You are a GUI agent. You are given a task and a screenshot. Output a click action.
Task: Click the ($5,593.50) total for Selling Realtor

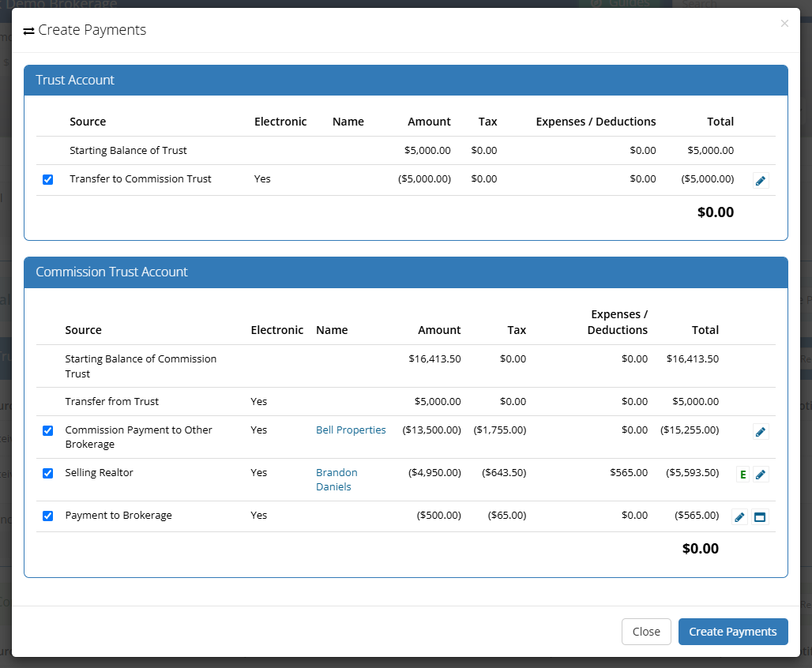pyautogui.click(x=693, y=472)
